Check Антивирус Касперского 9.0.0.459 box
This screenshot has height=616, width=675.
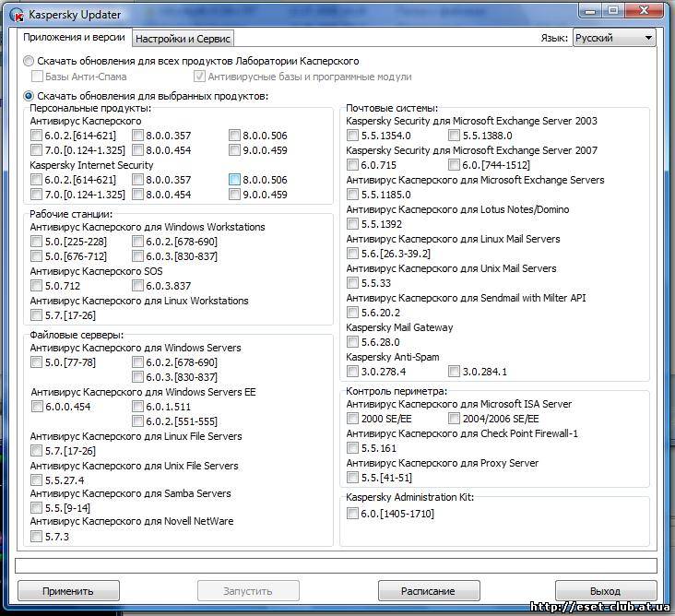click(x=234, y=149)
